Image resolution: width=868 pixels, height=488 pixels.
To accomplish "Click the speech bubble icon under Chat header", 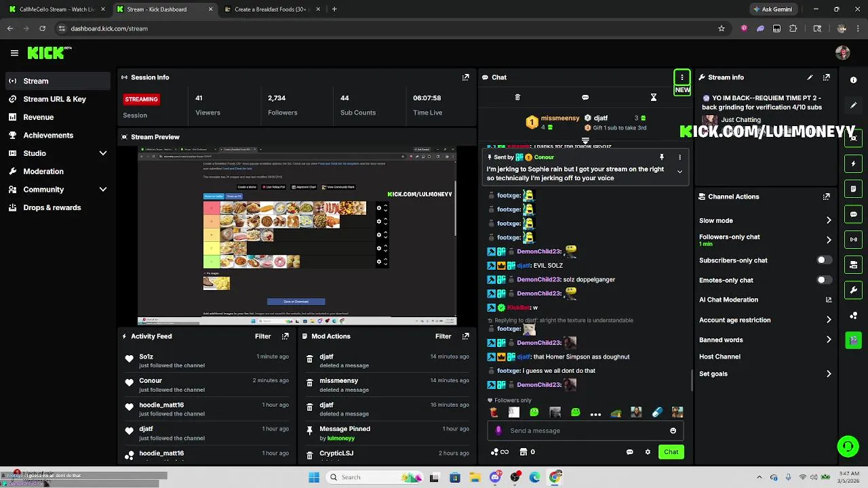I will (x=585, y=98).
